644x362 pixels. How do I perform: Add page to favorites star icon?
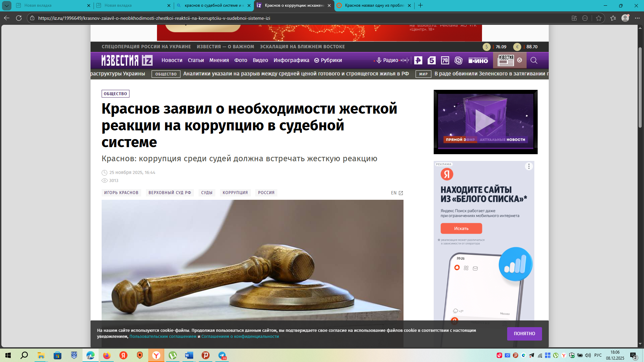tap(599, 18)
